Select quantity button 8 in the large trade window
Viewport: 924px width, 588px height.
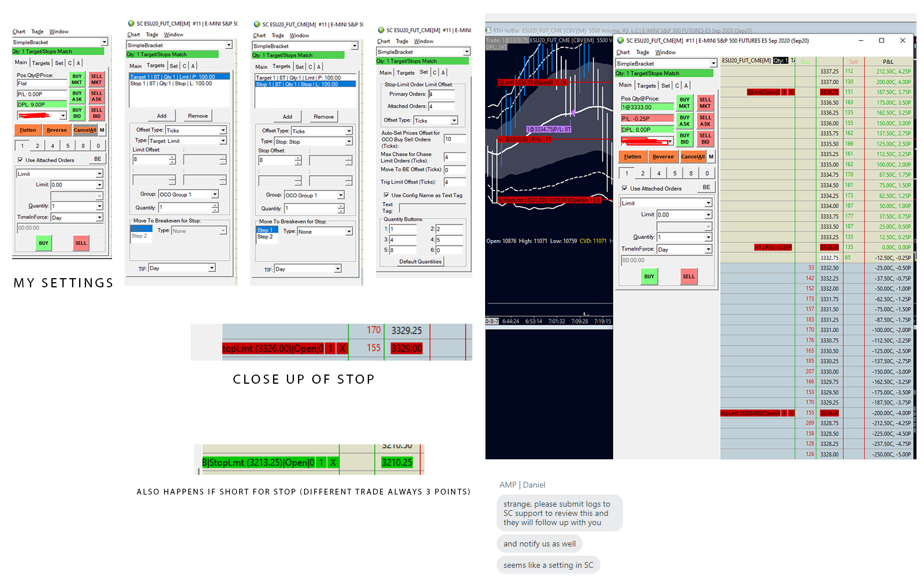pyautogui.click(x=691, y=173)
